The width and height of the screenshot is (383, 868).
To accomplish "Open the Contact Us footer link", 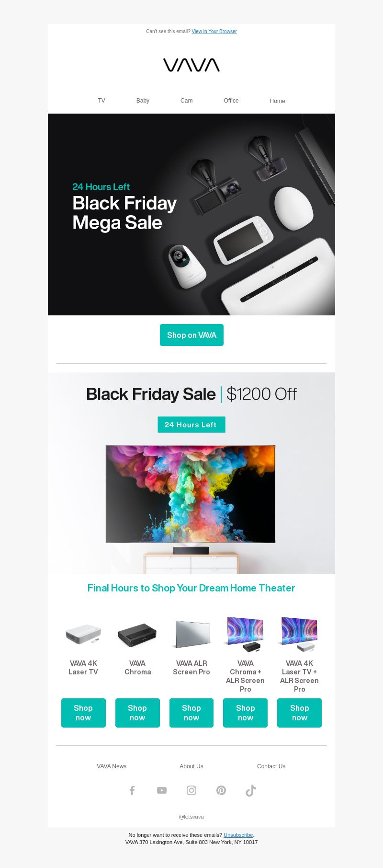I will point(271,766).
